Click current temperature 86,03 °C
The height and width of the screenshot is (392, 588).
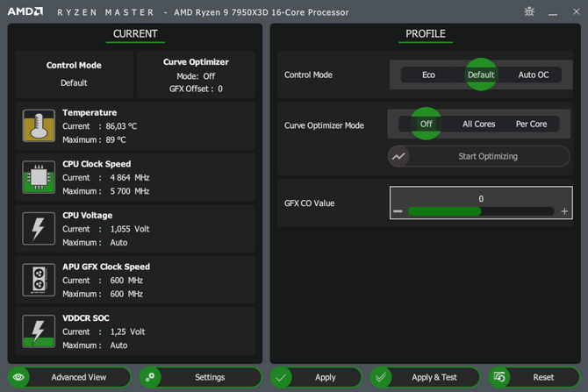pyautogui.click(x=121, y=126)
